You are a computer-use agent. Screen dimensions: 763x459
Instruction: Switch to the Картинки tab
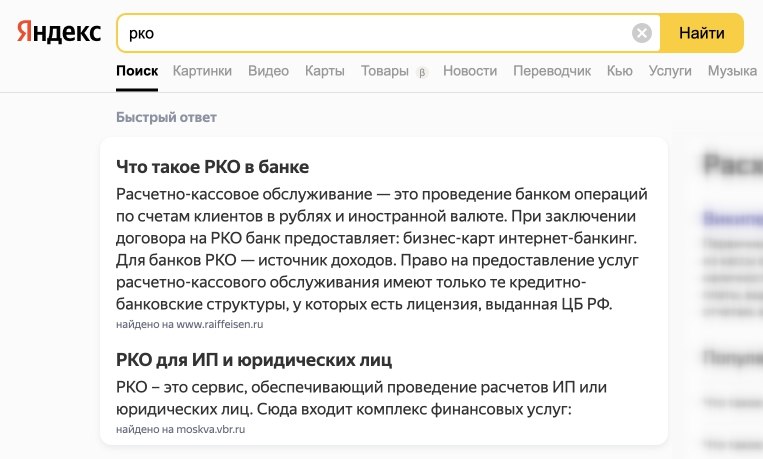[x=202, y=71]
